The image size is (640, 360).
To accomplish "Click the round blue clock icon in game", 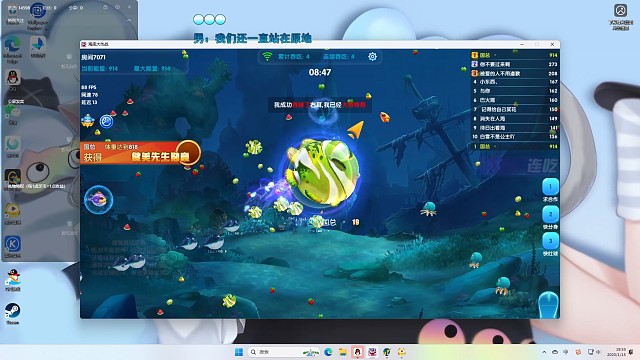I will 107,121.
